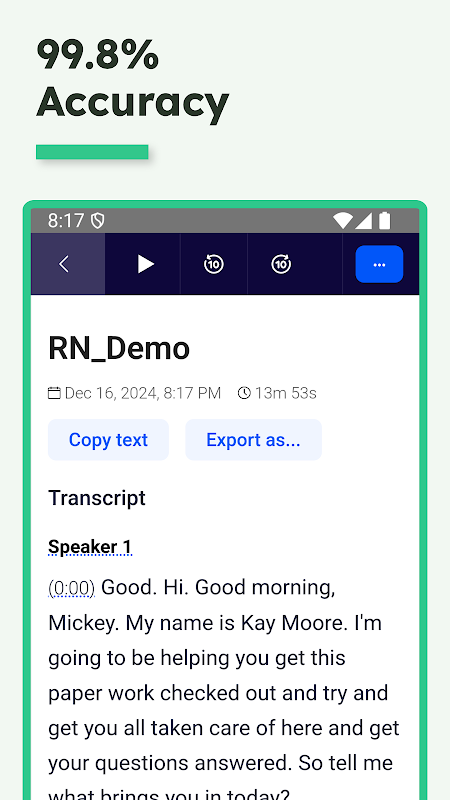Tap the shield icon in status bar
Viewport: 450px width, 800px height.
click(97, 220)
